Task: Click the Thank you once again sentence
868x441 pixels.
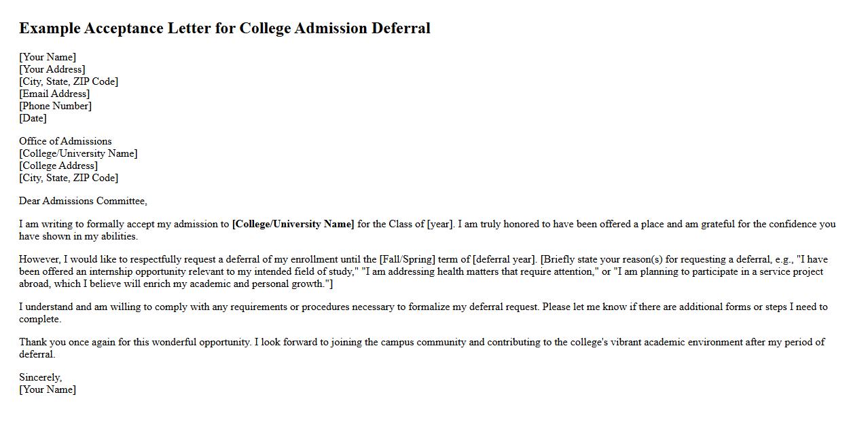Action: 134,342
